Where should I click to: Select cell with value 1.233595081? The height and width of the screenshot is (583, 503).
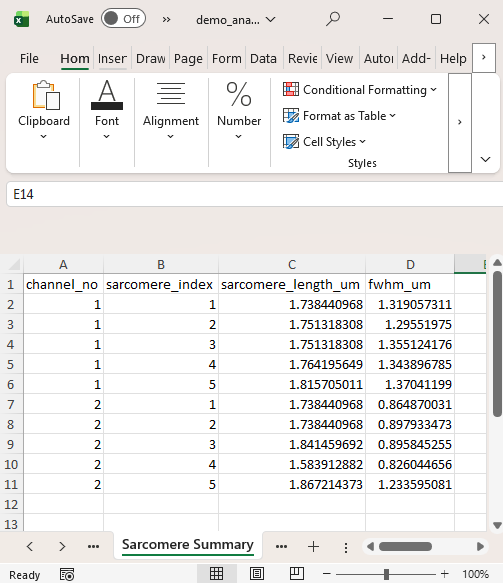pos(410,484)
